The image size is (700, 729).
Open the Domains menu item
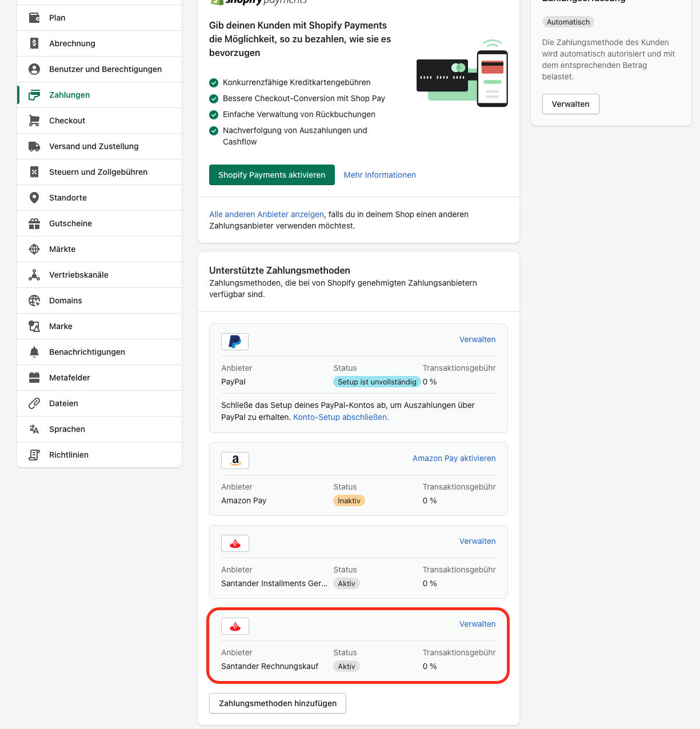pos(99,301)
